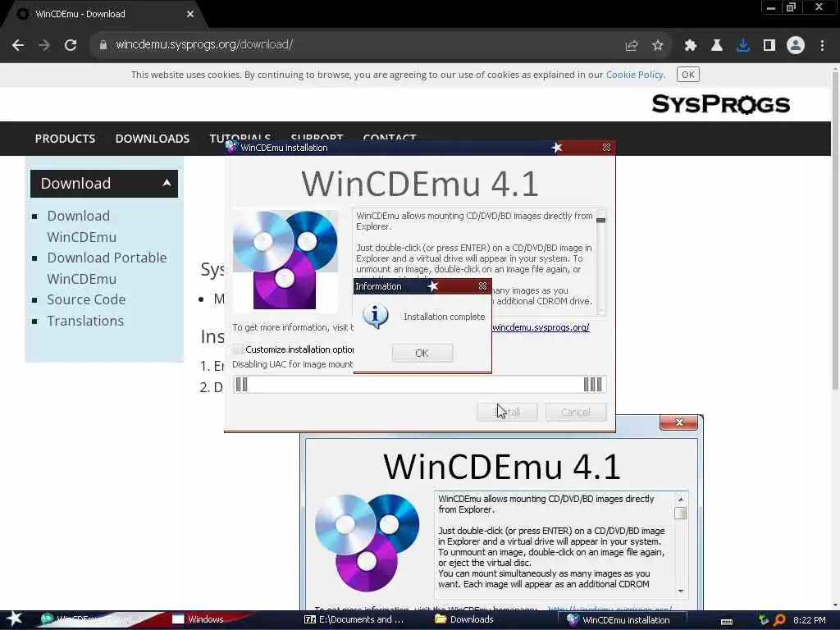The image size is (840, 630).
Task: Bookmark this page with star icon
Action: pyautogui.click(x=658, y=46)
